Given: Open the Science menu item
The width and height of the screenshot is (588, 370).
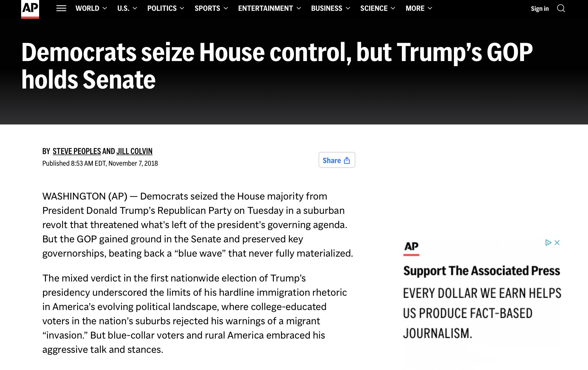Looking at the screenshot, I should (374, 8).
